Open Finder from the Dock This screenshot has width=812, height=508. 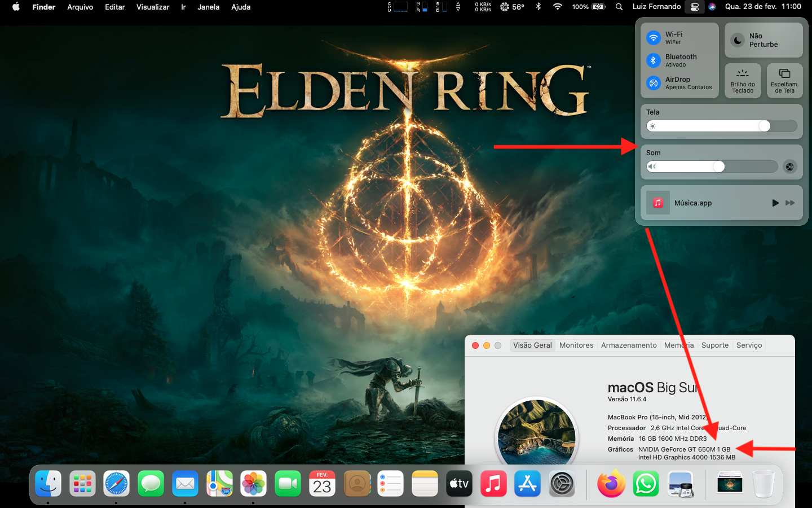point(48,484)
